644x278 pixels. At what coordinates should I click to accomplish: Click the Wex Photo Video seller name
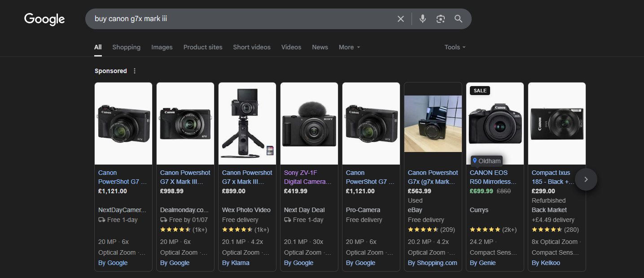pyautogui.click(x=246, y=210)
